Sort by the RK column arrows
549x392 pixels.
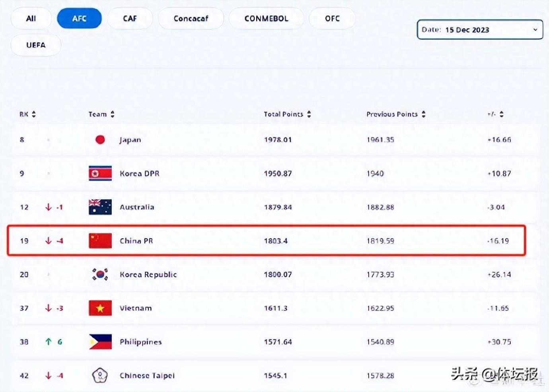(34, 114)
